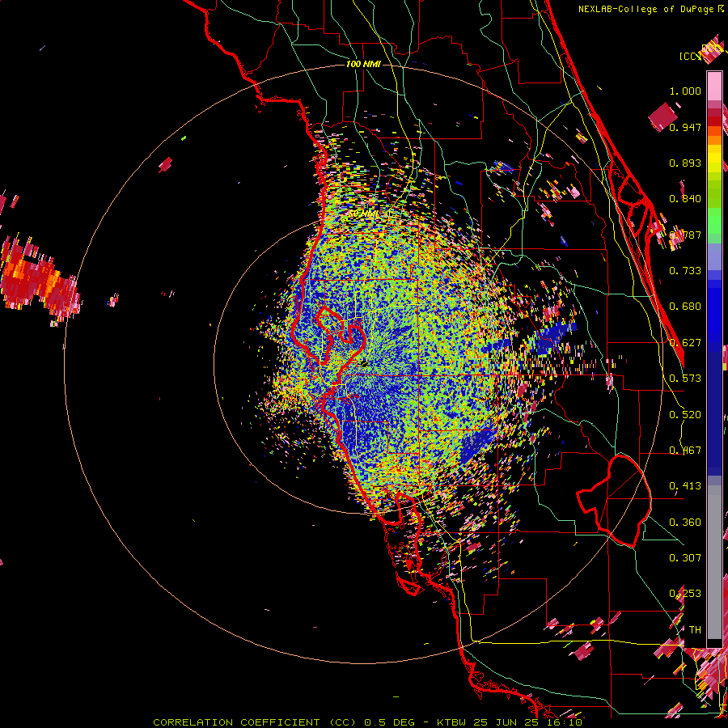Click the 16:10 timestamp in the caption
Image resolution: width=728 pixels, height=728 pixels.
point(565,722)
